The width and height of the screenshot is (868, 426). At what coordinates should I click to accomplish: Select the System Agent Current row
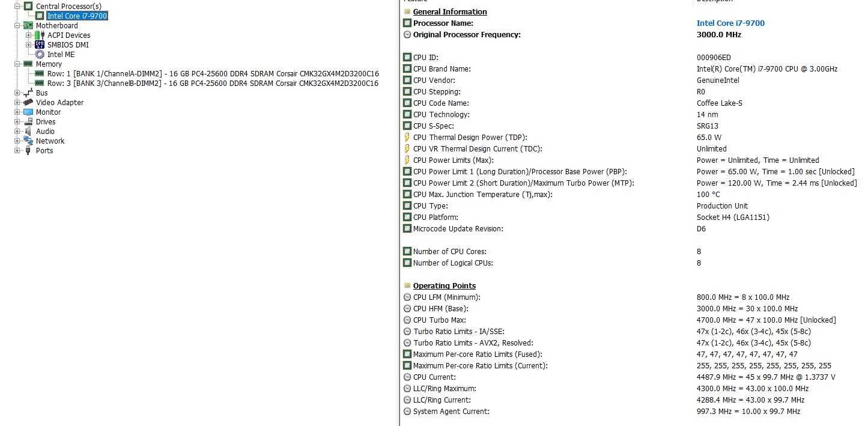[634, 411]
